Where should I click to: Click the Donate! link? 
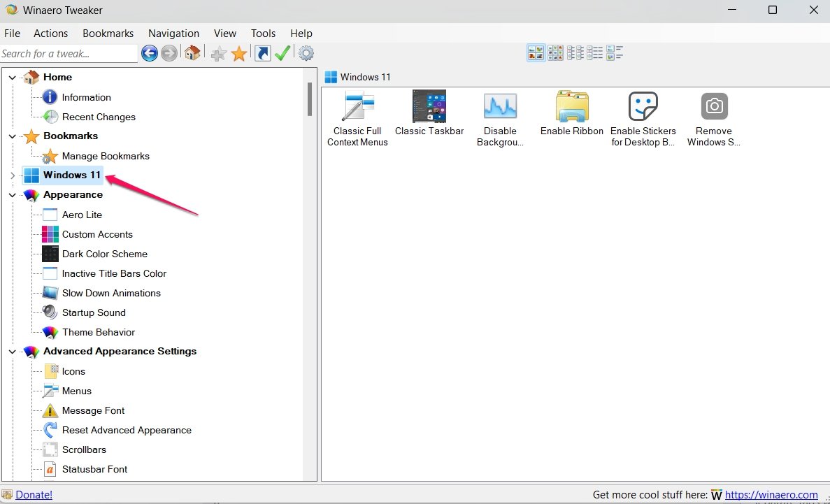click(34, 494)
